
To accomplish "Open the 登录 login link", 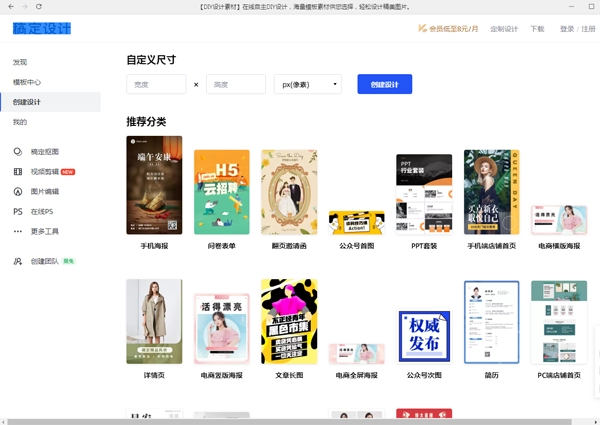I will click(x=567, y=29).
